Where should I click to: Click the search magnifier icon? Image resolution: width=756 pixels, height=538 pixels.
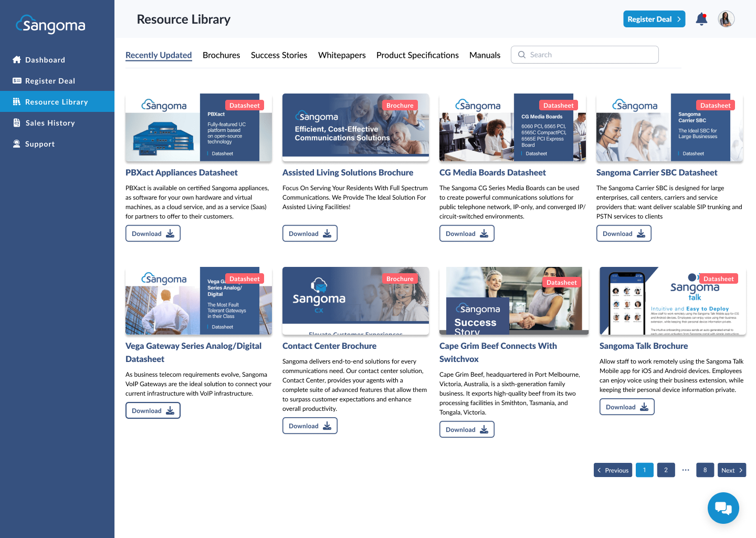tap(522, 55)
